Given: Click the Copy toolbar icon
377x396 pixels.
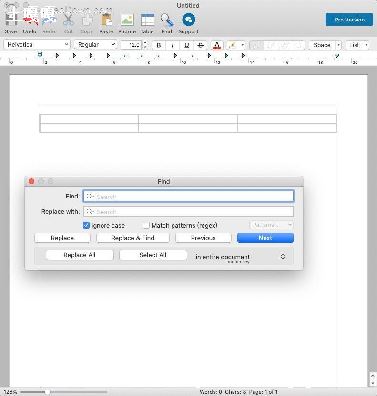Looking at the screenshot, I should 87,21.
